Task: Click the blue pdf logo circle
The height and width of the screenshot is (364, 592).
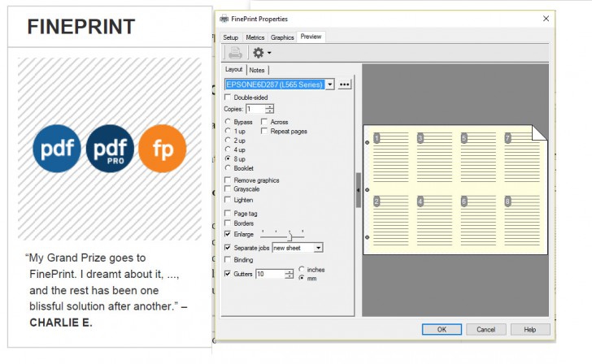Action: pos(57,148)
